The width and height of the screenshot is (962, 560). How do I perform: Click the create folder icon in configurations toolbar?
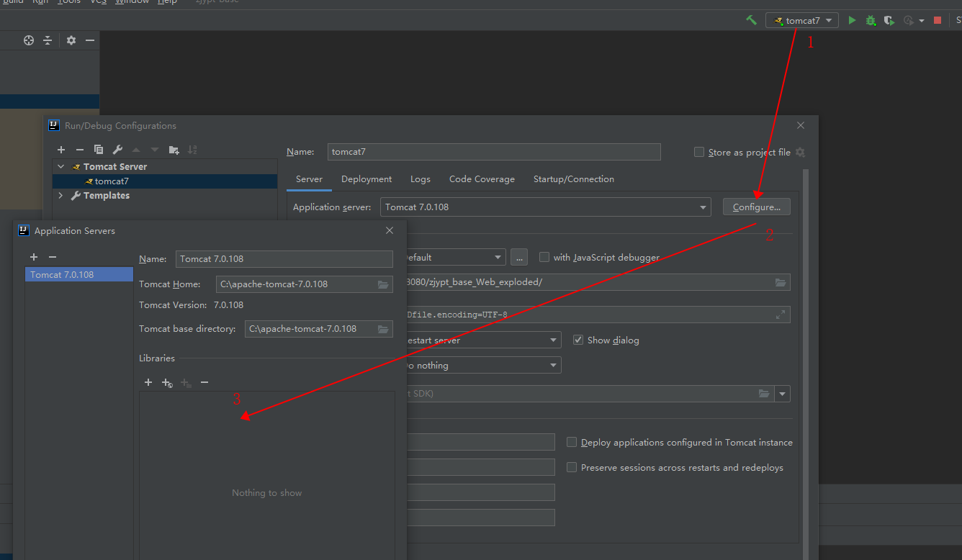(174, 150)
